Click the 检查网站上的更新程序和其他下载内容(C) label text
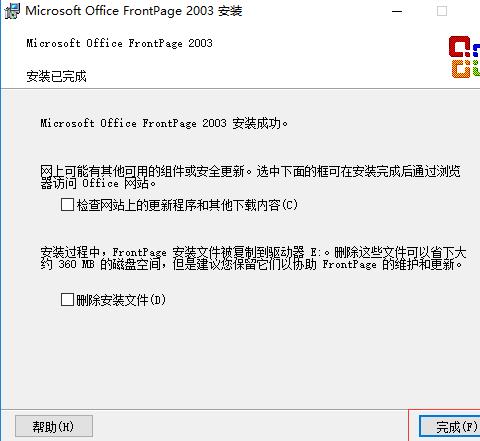This screenshot has width=480, height=441. tap(187, 205)
